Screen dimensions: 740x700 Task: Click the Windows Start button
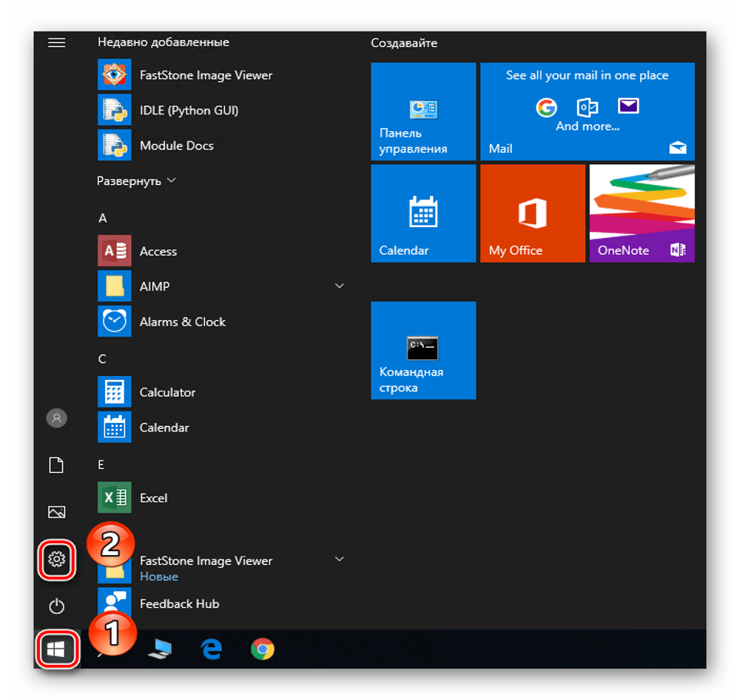57,650
